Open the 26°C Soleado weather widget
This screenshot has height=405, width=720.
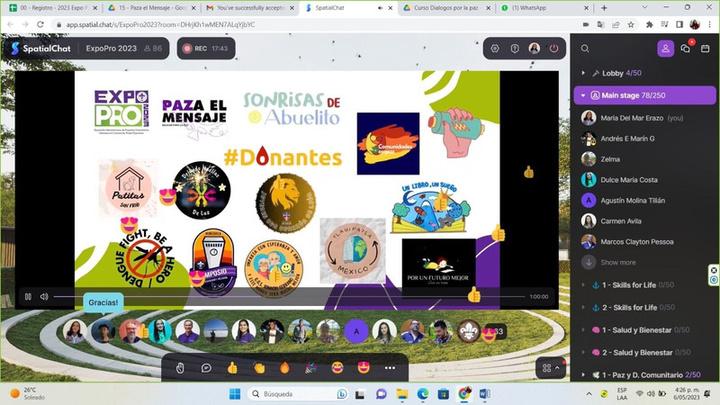[x=28, y=394]
